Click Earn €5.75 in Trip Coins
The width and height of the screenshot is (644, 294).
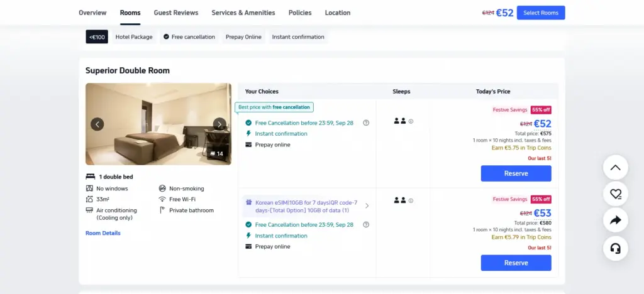(521, 148)
